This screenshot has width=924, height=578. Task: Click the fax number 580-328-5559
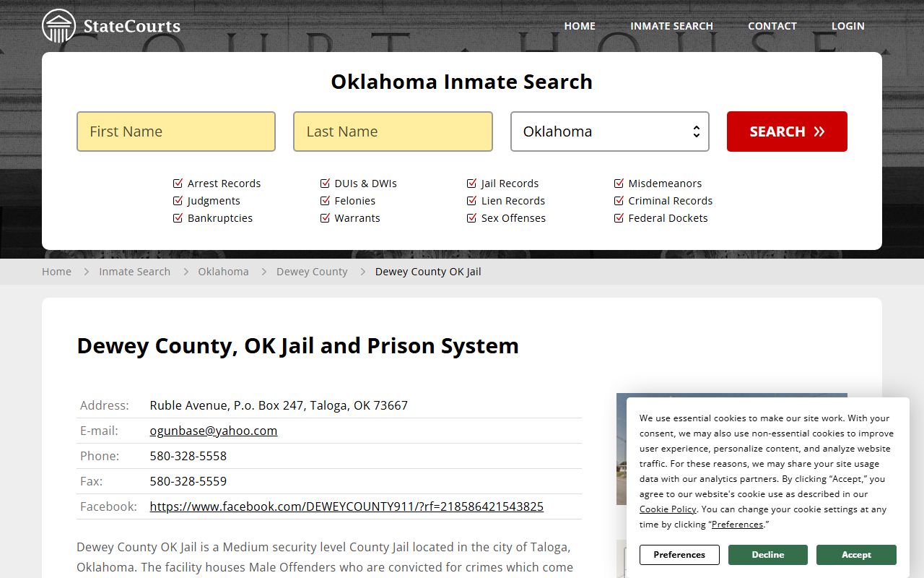point(188,481)
